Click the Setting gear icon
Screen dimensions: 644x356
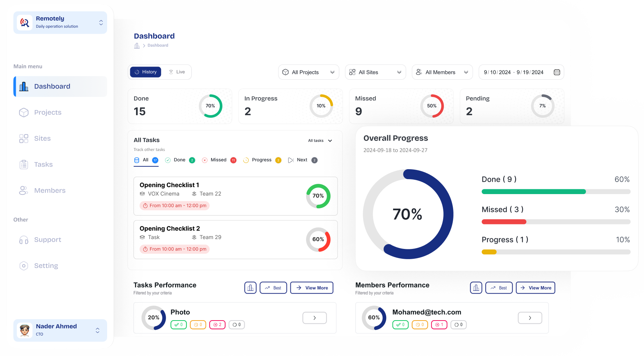coord(24,266)
